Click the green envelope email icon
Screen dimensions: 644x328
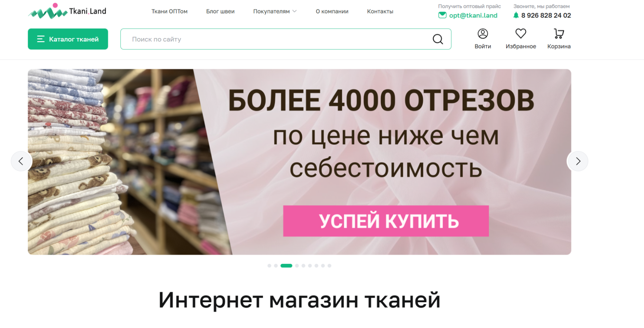tap(442, 15)
